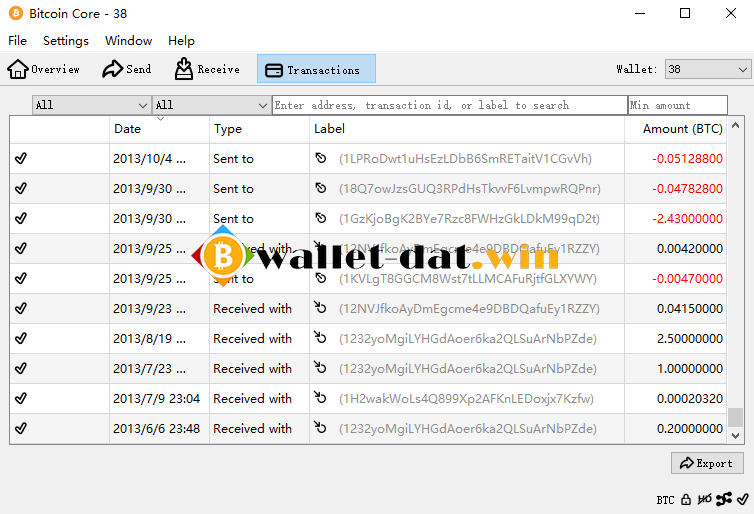
Task: Open the File menu
Action: point(17,41)
